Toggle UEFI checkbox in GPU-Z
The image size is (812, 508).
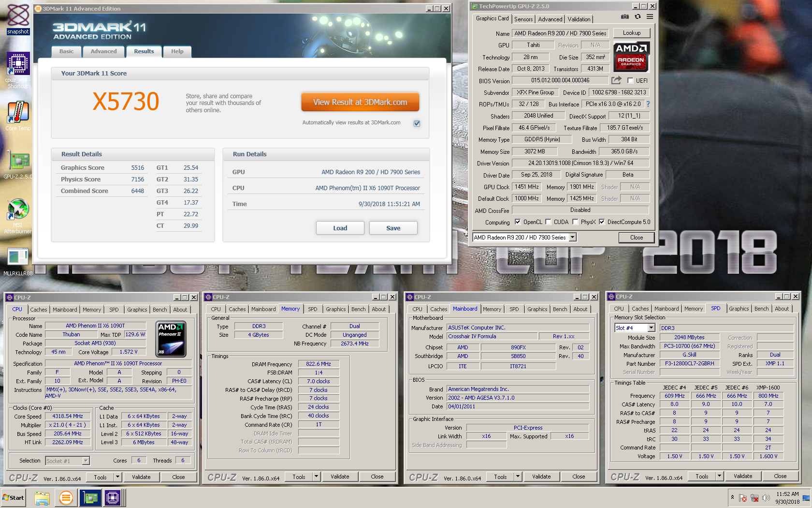pyautogui.click(x=630, y=81)
